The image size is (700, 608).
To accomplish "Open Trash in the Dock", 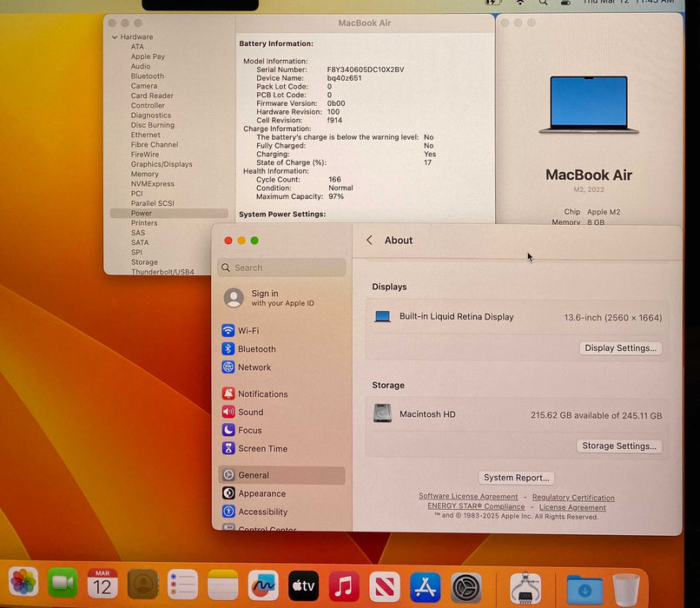I will pyautogui.click(x=626, y=590).
